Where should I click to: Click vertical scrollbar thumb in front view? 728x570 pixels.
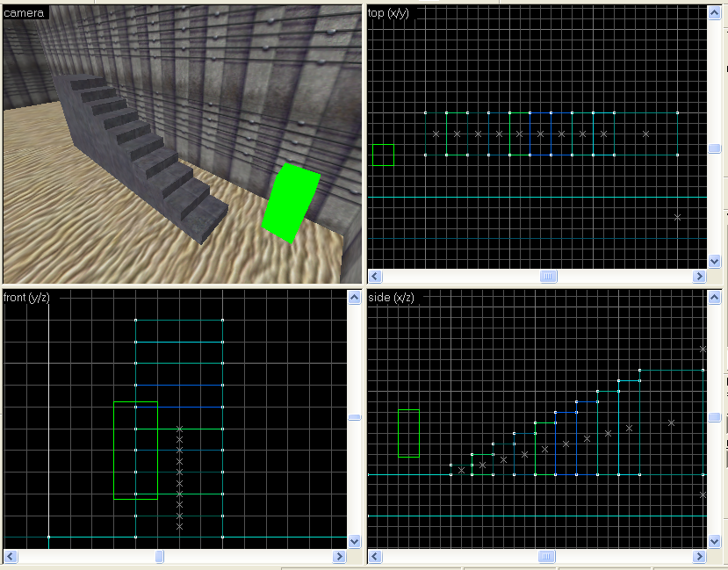point(354,417)
